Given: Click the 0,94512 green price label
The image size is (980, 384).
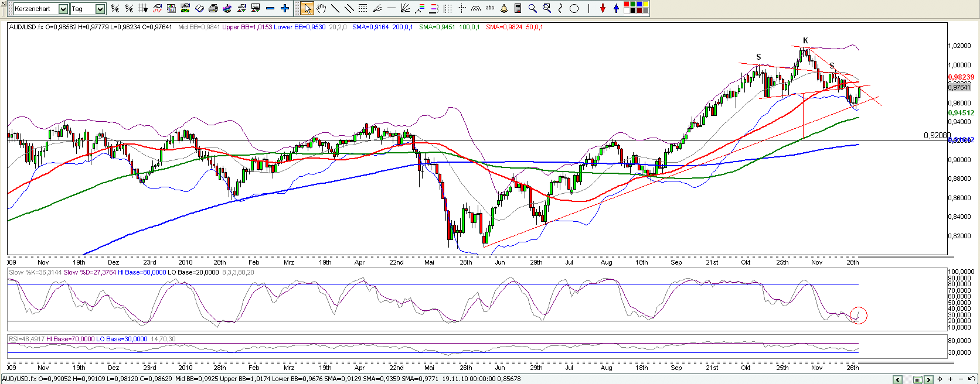Looking at the screenshot, I should (x=961, y=113).
